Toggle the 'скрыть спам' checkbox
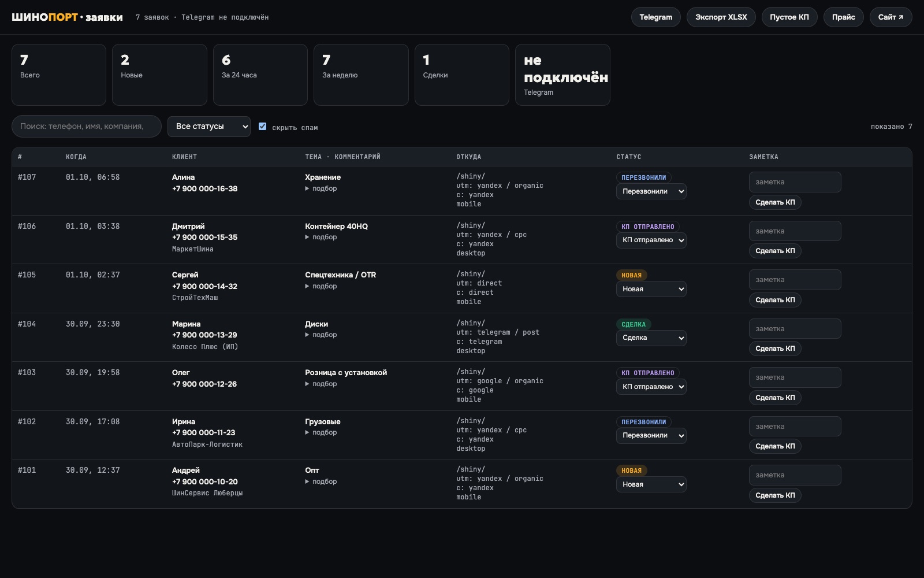The height and width of the screenshot is (578, 924). click(x=262, y=127)
